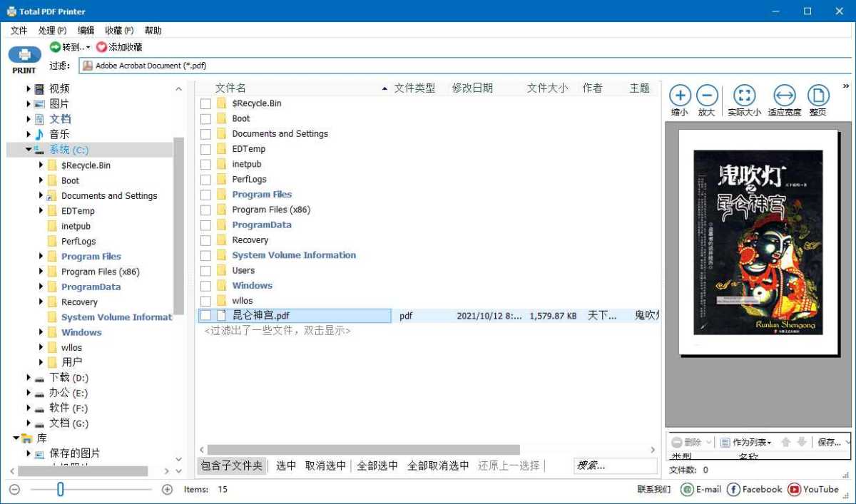Click the 选中 button
The width and height of the screenshot is (856, 504).
pos(286,466)
